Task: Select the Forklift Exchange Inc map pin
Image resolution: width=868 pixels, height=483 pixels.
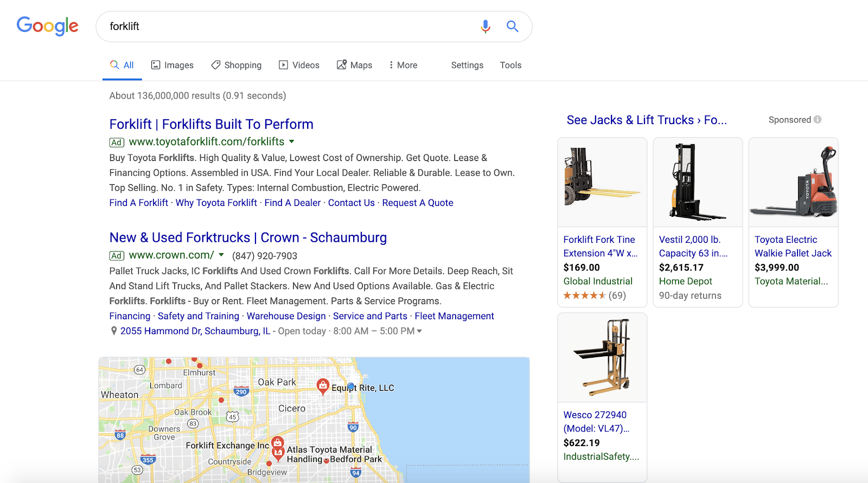Action: tap(278, 443)
